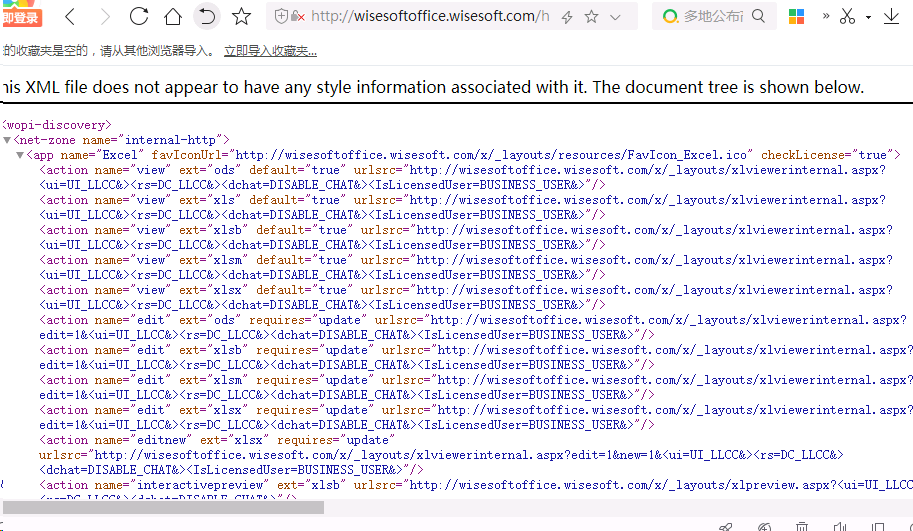Expand the address bar history dropdown
The width and height of the screenshot is (913, 531).
[x=615, y=17]
